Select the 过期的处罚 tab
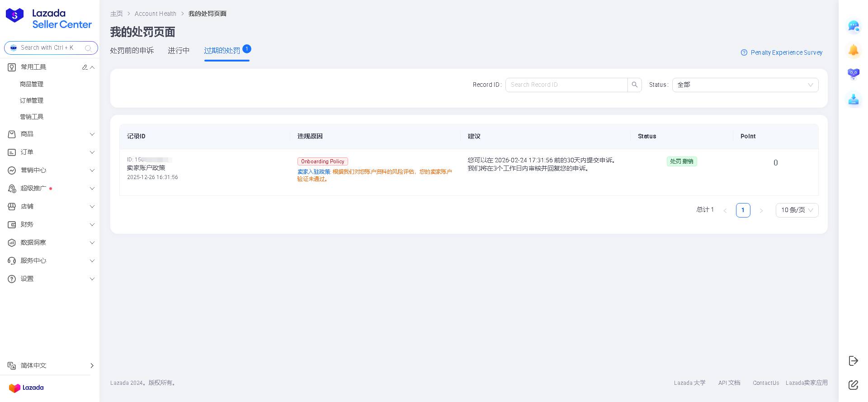 pyautogui.click(x=222, y=51)
